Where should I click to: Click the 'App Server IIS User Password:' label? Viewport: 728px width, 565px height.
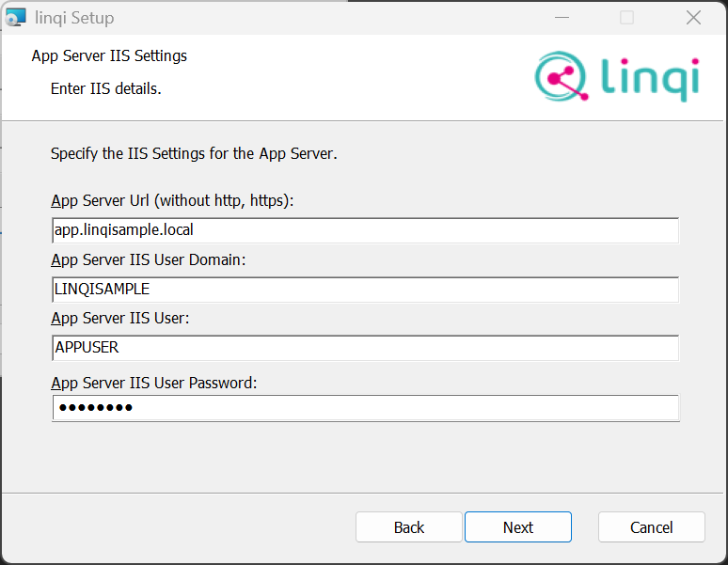153,384
